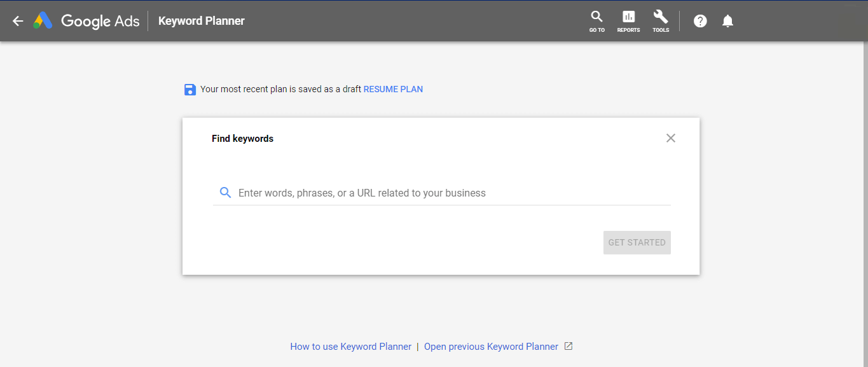The width and height of the screenshot is (868, 367).
Task: Click the GET STARTED button
Action: pyautogui.click(x=637, y=242)
